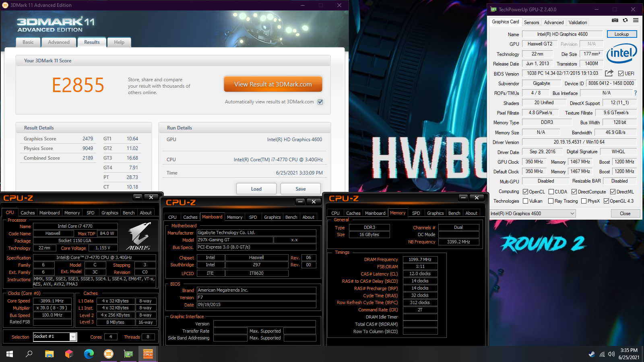
Task: Click the GPU-Z refresh icon
Action: (625, 20)
